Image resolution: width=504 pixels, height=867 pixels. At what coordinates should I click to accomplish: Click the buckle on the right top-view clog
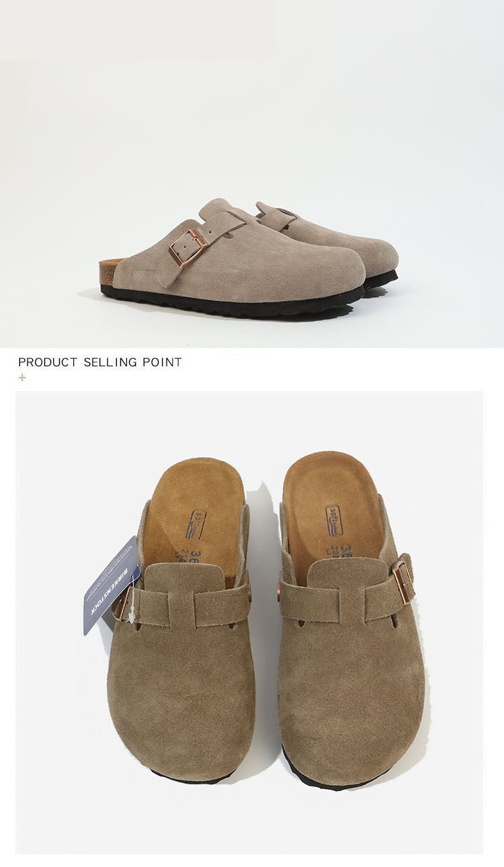point(403,581)
